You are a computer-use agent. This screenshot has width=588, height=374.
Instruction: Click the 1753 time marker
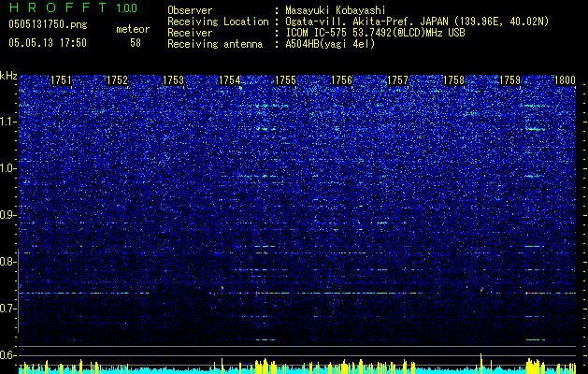coord(174,80)
